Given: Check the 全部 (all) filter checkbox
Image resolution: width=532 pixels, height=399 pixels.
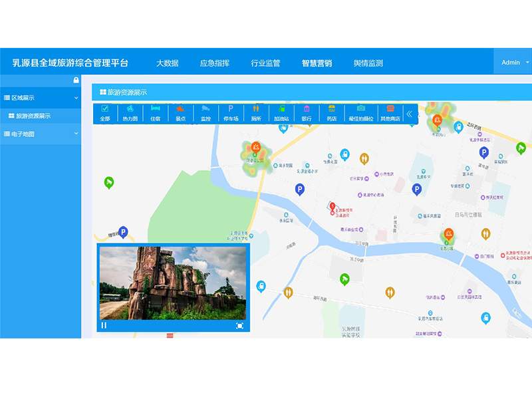Looking at the screenshot, I should pyautogui.click(x=105, y=113).
